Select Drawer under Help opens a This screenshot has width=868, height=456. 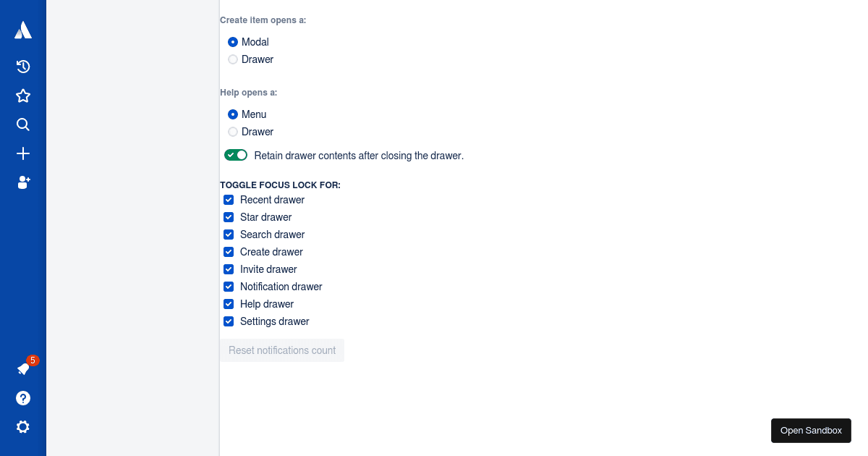(233, 132)
